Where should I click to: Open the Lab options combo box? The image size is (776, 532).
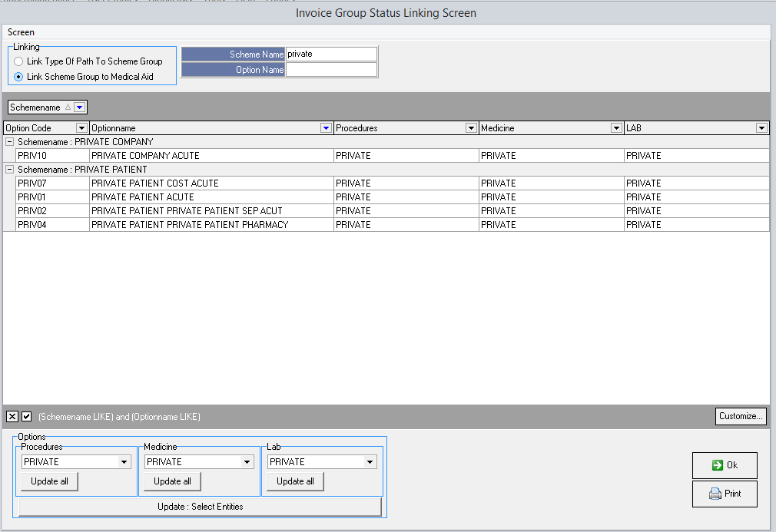[370, 462]
